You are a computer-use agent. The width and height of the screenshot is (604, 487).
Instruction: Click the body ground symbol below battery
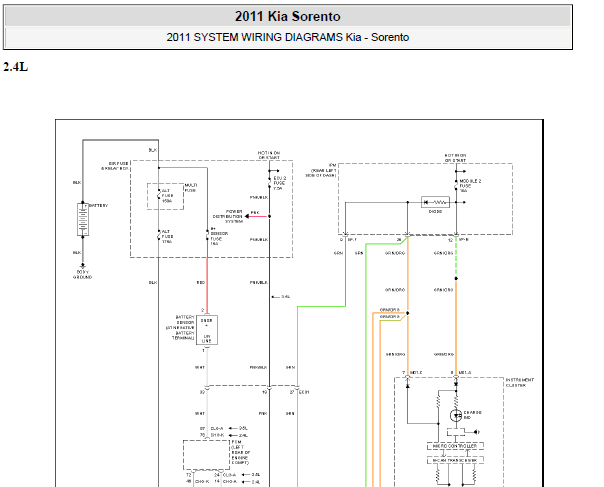pyautogui.click(x=82, y=266)
